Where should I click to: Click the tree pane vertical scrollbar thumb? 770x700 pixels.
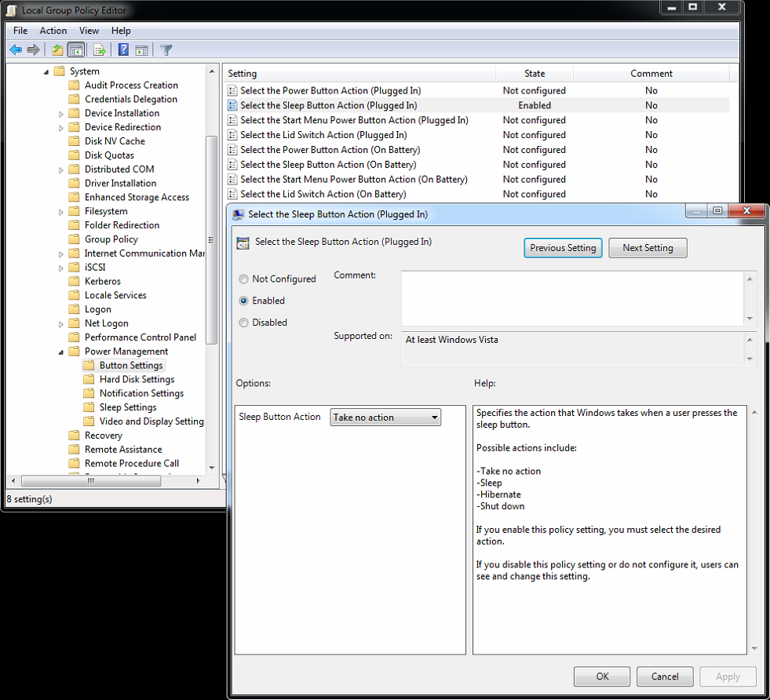coord(212,239)
